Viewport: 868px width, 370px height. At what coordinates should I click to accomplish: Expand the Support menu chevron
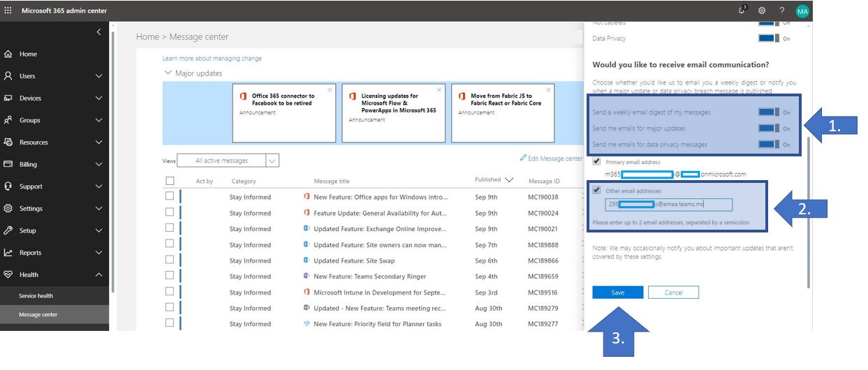tap(98, 186)
